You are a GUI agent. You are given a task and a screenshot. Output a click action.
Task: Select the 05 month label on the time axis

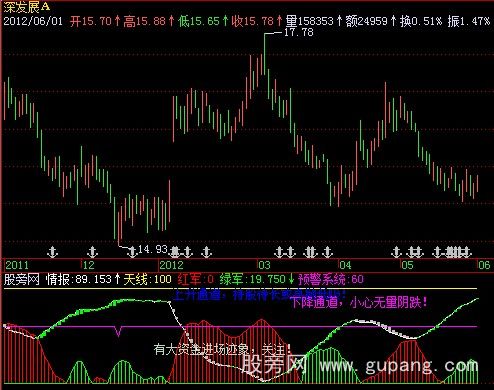407,265
